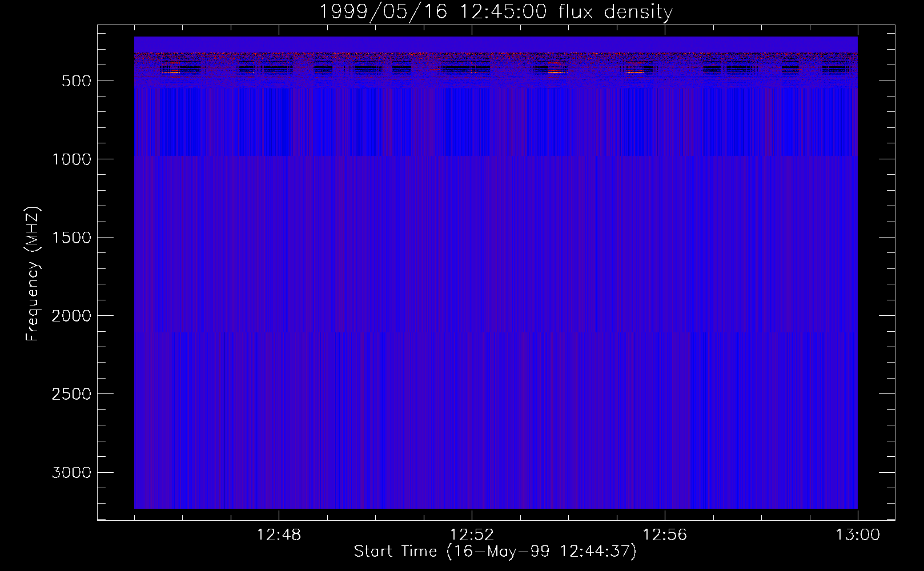The width and height of the screenshot is (924, 571).
Task: Click the '2000' frequency tick label
Action: coord(71,316)
